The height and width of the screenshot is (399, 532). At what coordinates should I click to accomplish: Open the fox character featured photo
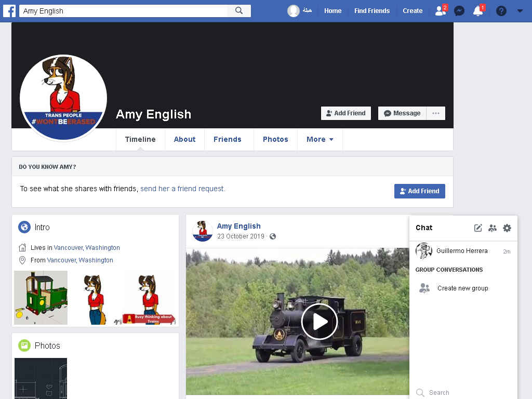coord(95,298)
